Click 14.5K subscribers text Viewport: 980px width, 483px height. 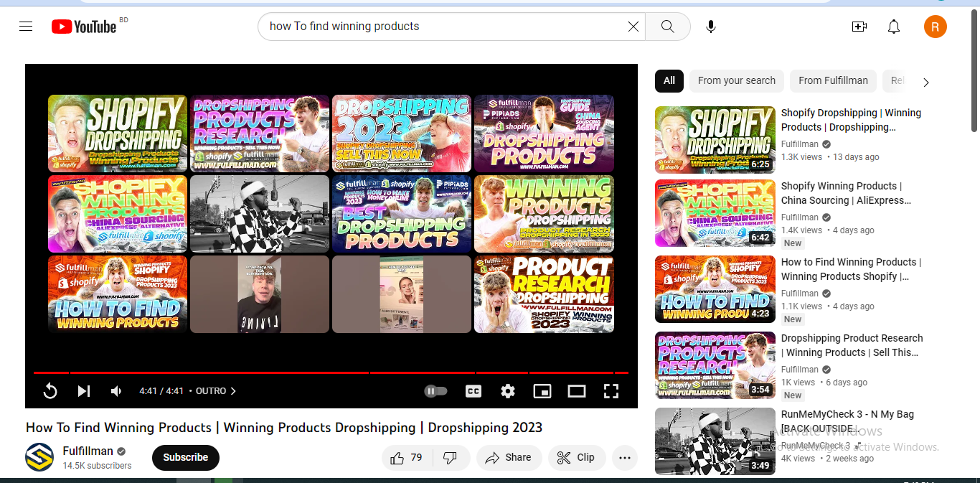(x=98, y=466)
